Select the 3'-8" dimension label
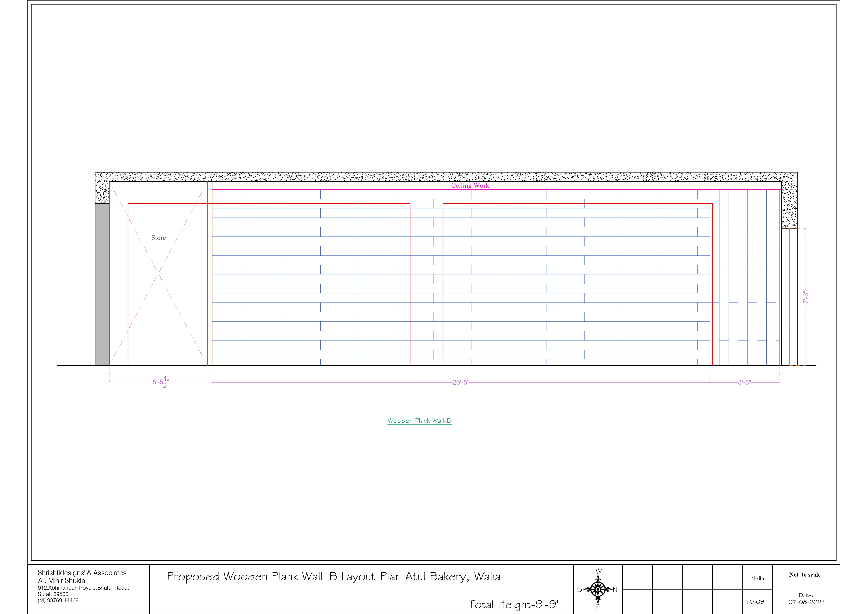This screenshot has height=614, width=868. tap(744, 382)
